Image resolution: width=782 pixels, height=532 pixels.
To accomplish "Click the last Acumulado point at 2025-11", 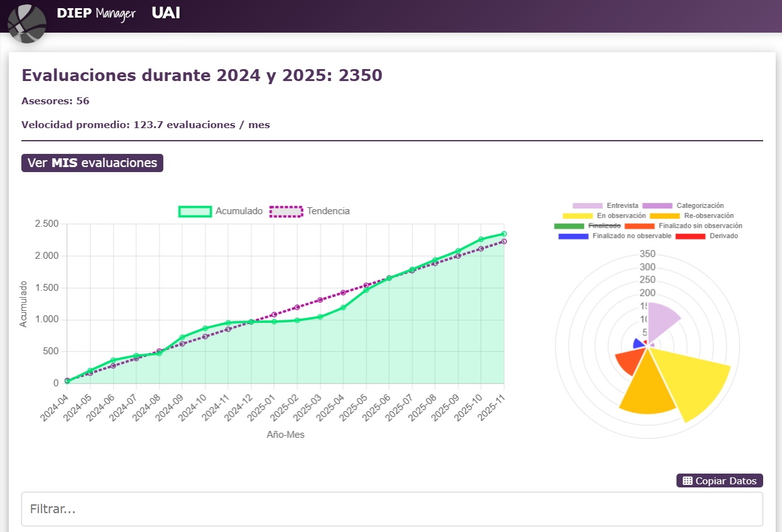I will pos(504,234).
